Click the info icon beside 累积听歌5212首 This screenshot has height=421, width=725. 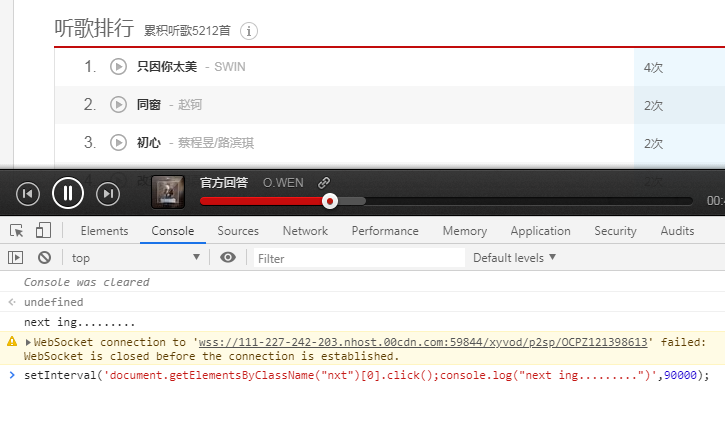[249, 31]
